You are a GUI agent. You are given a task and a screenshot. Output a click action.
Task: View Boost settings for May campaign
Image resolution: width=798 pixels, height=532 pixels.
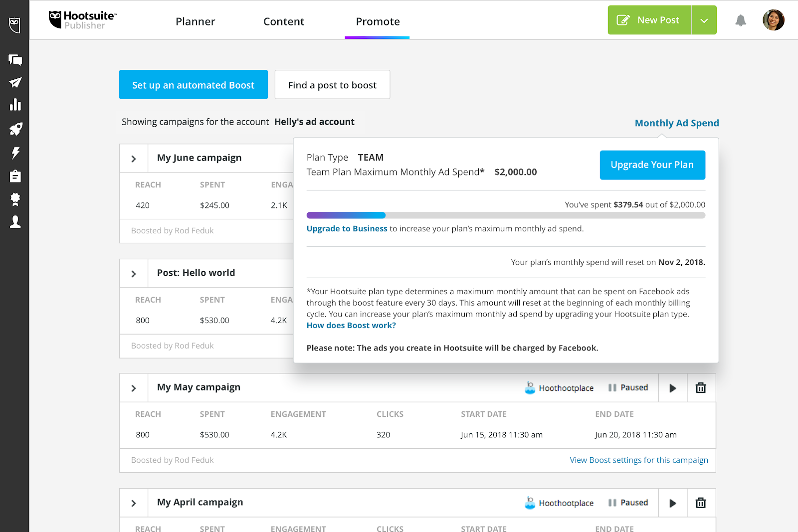[x=639, y=460]
